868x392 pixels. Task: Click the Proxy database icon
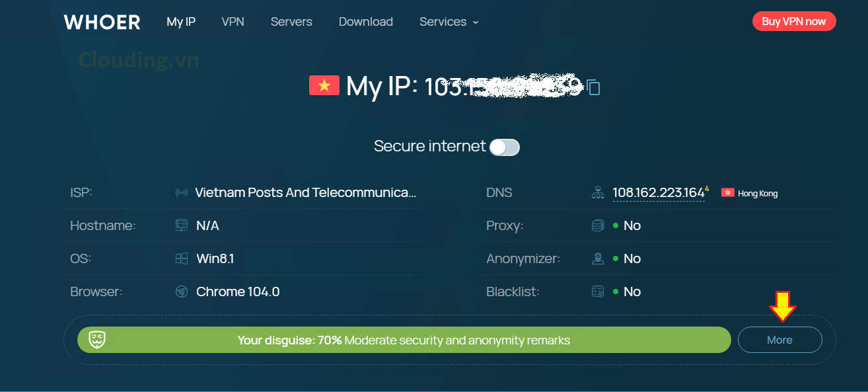pos(598,225)
